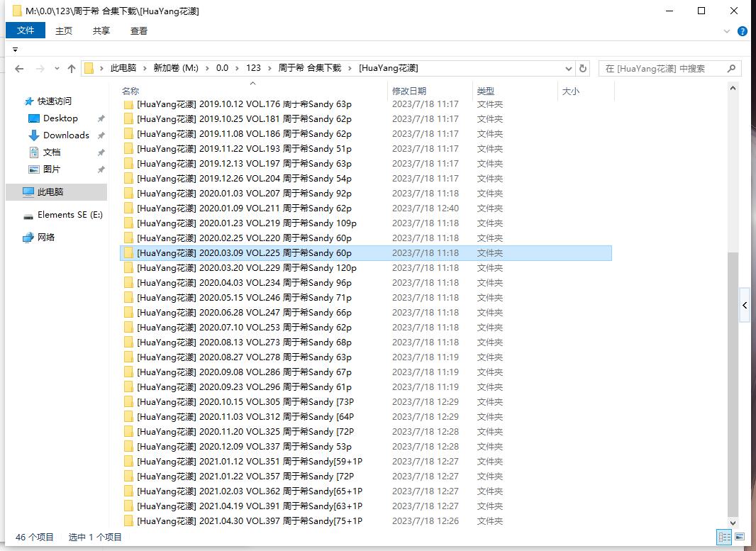Viewport: 756px width, 551px height.
Task: Click pin icon beside 文档
Action: (101, 152)
